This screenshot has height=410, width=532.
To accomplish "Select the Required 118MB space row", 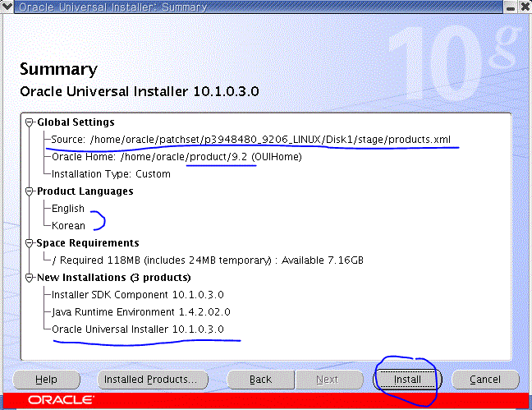I will click(208, 260).
